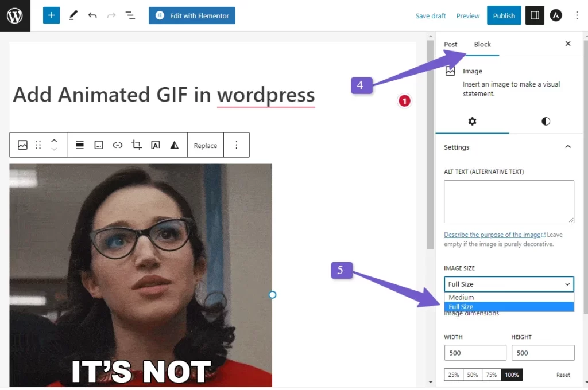This screenshot has width=588, height=390.
Task: Insert a link on the image
Action: [x=118, y=145]
